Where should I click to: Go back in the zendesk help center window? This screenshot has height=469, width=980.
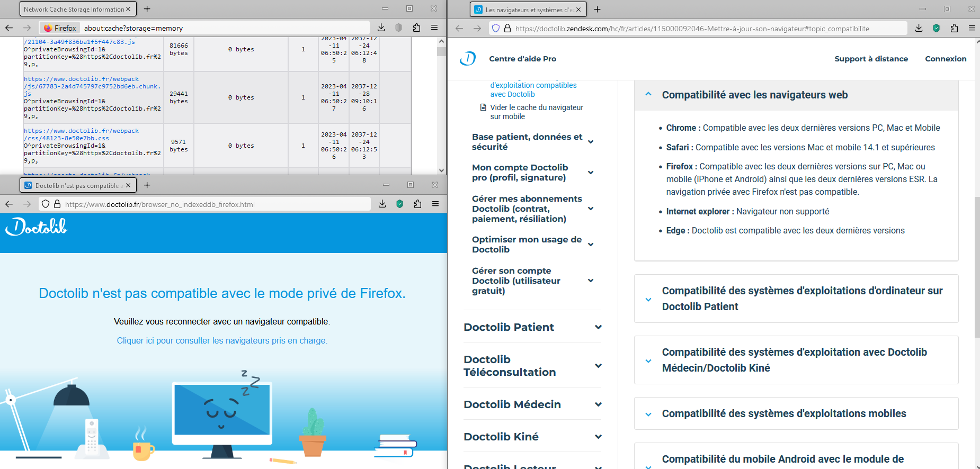[459, 29]
